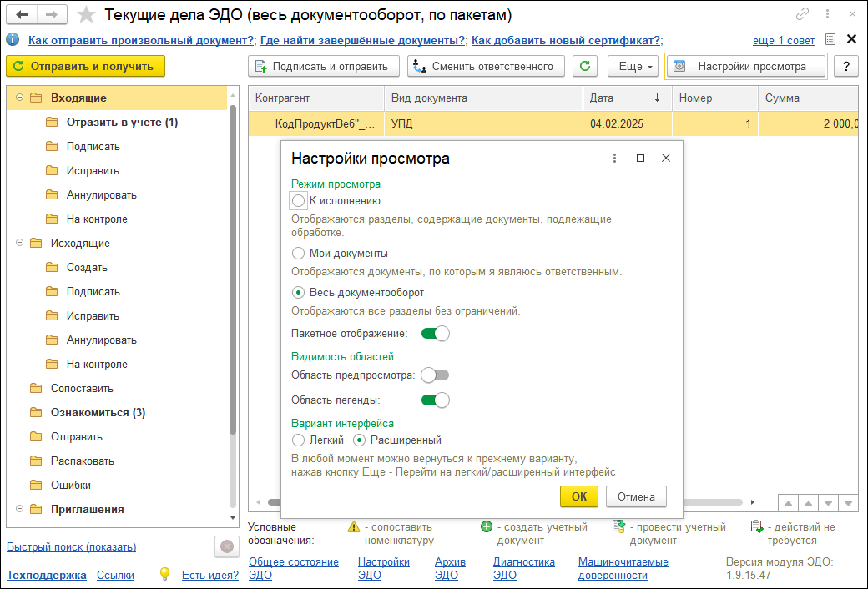The image size is (868, 589).
Task: Click the lightbulb idea icon
Action: [x=165, y=574]
